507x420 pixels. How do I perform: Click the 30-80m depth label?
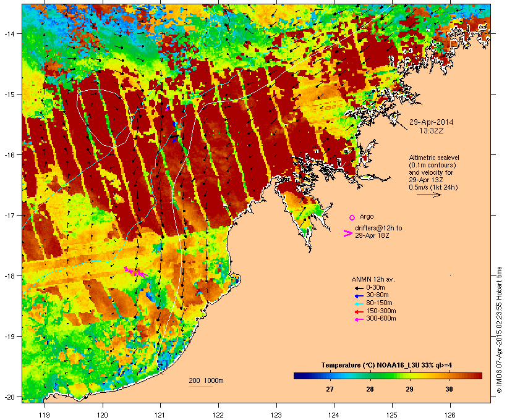pyautogui.click(x=377, y=295)
